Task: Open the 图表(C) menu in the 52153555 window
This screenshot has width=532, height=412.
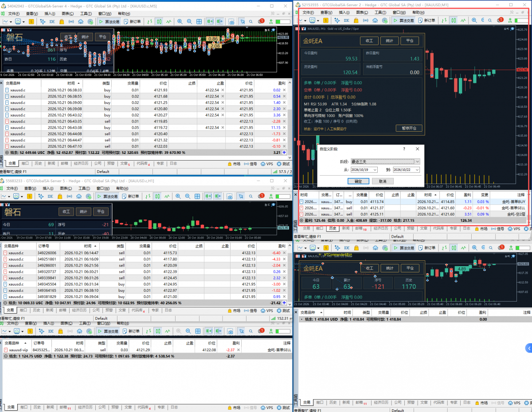Action: (362, 12)
